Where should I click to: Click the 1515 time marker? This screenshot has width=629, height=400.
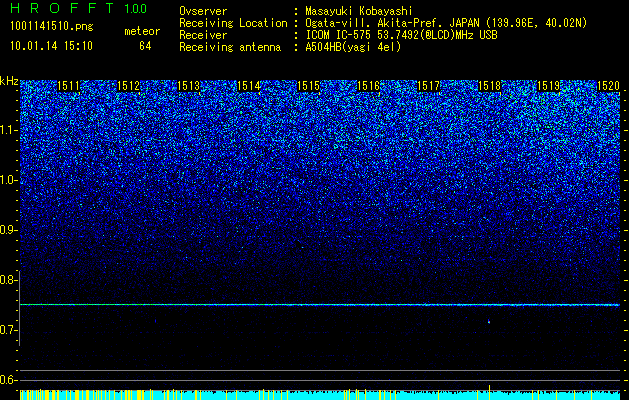point(308,86)
